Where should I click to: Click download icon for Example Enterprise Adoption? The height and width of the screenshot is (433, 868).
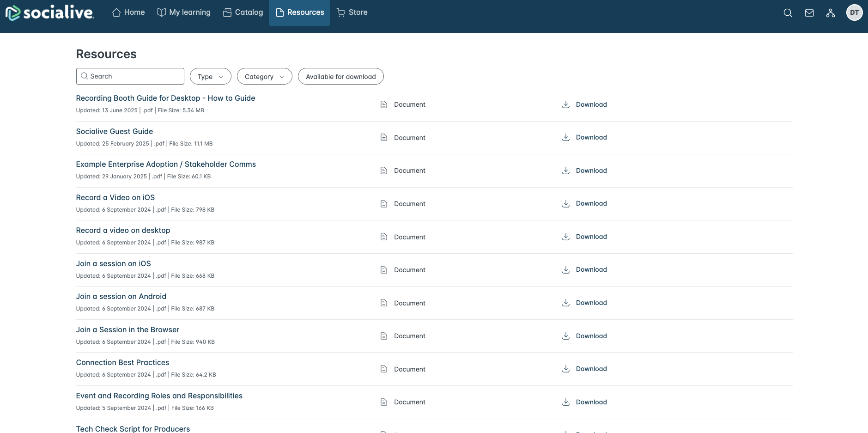click(x=566, y=171)
